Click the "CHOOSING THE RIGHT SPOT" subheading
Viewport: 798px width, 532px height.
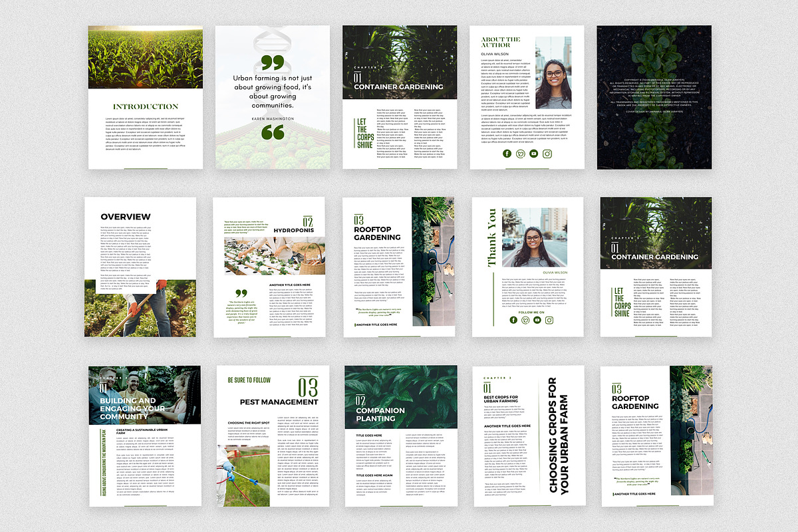point(249,422)
